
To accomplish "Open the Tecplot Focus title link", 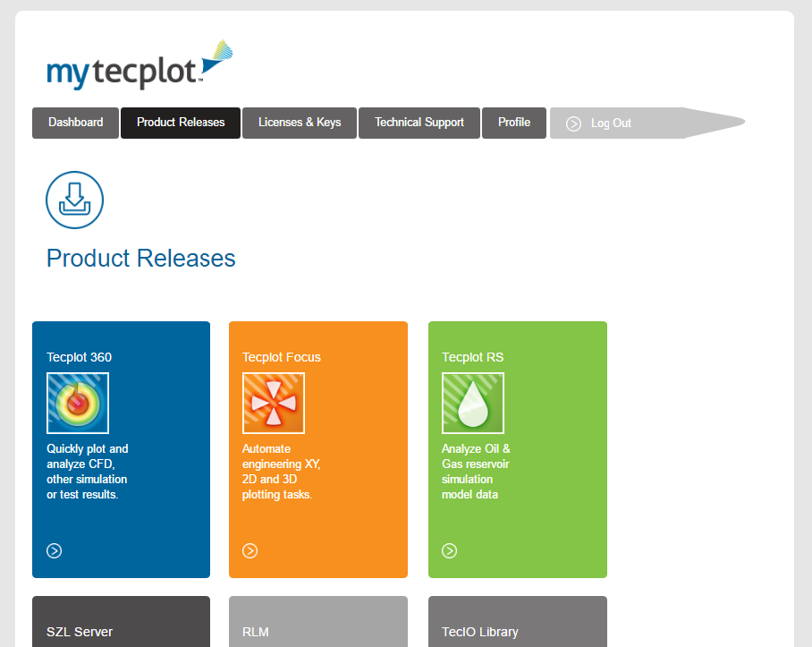I will [282, 357].
